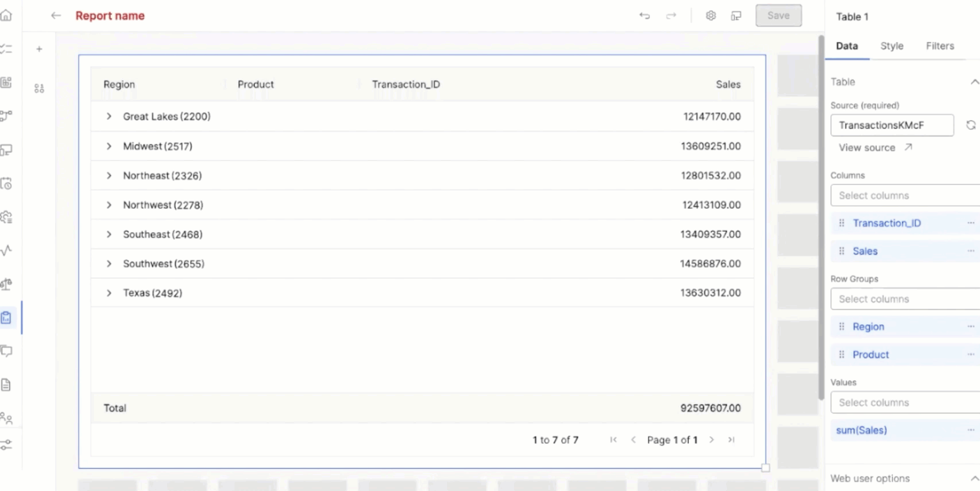The width and height of the screenshot is (980, 491).
Task: Refresh the TransactionsKMcF source
Action: click(971, 125)
